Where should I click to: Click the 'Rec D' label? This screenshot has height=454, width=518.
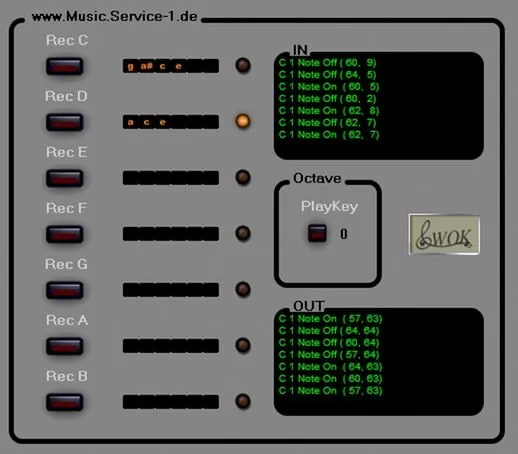pos(66,96)
